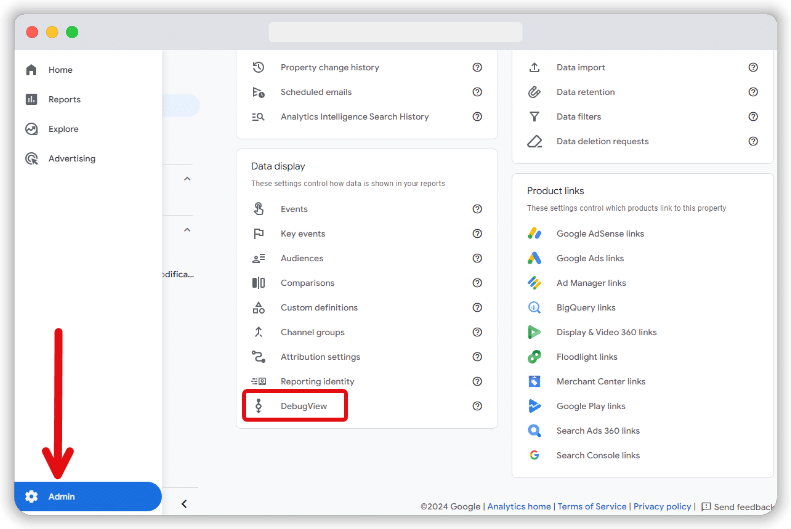
Task: Click the Data deletion requests eraser icon
Action: pos(534,141)
